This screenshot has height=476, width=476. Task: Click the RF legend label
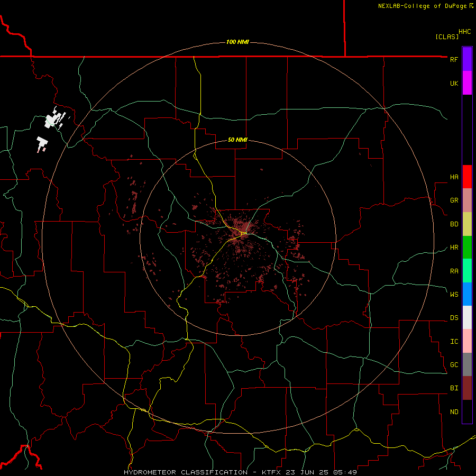tap(454, 59)
